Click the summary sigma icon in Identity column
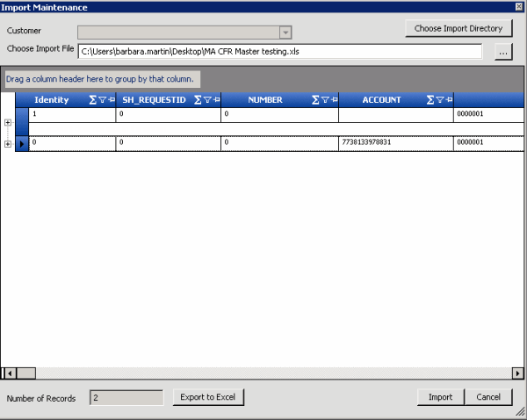 tap(93, 100)
